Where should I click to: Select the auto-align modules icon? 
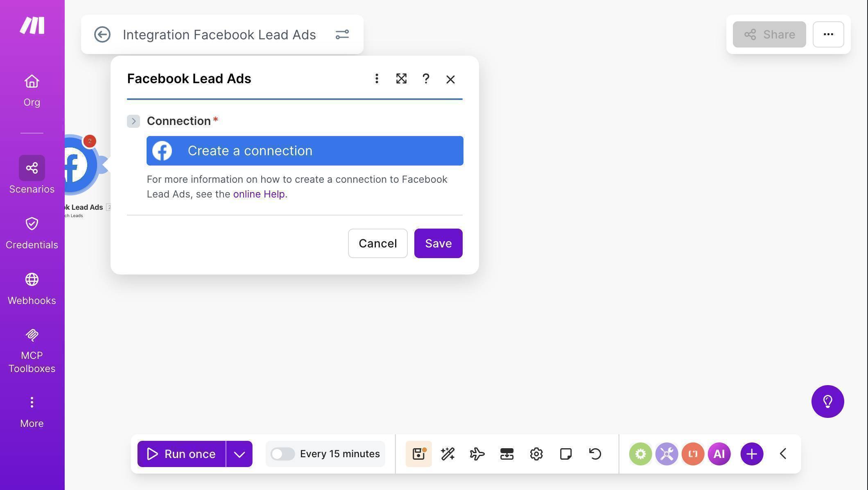coord(506,454)
